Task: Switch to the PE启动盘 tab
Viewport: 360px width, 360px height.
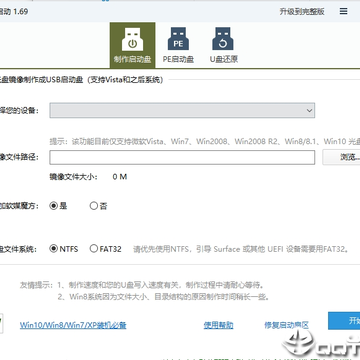Action: point(178,45)
